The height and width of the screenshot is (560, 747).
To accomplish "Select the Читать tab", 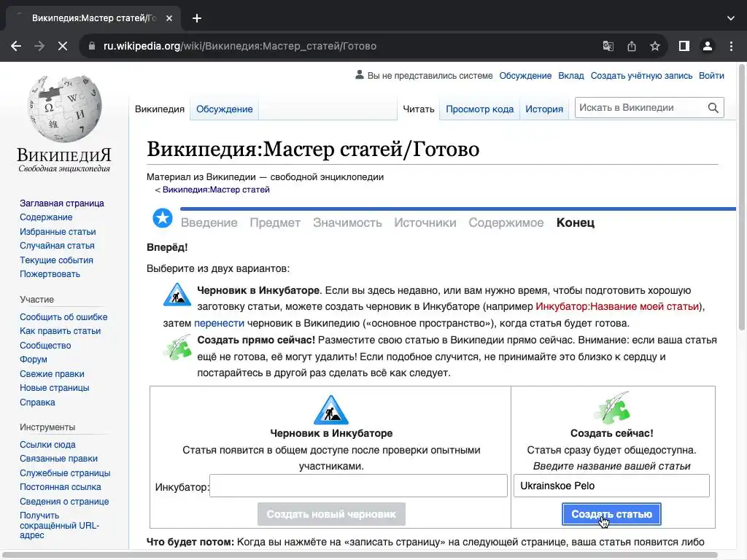I will click(418, 109).
